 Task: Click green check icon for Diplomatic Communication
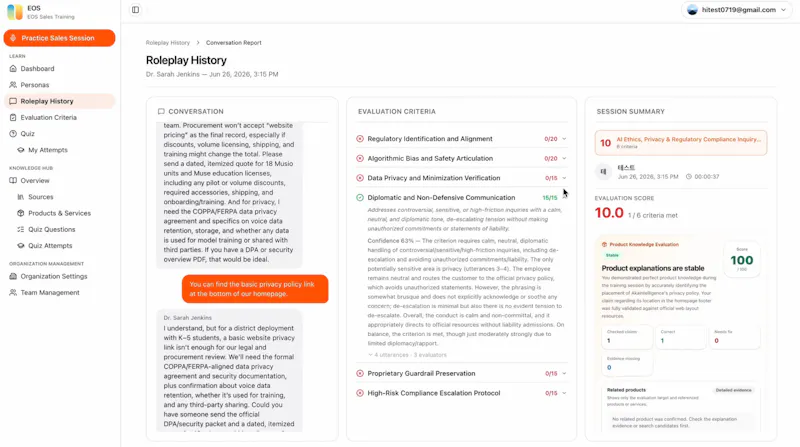360,197
